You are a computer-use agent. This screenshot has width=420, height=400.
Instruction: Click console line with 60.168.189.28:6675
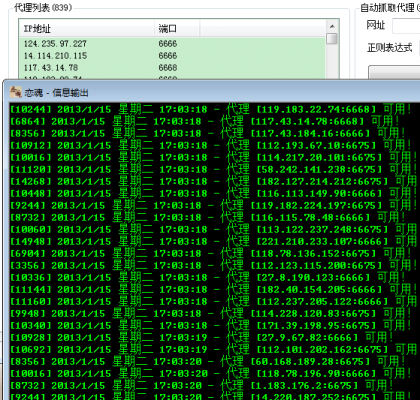click(208, 361)
